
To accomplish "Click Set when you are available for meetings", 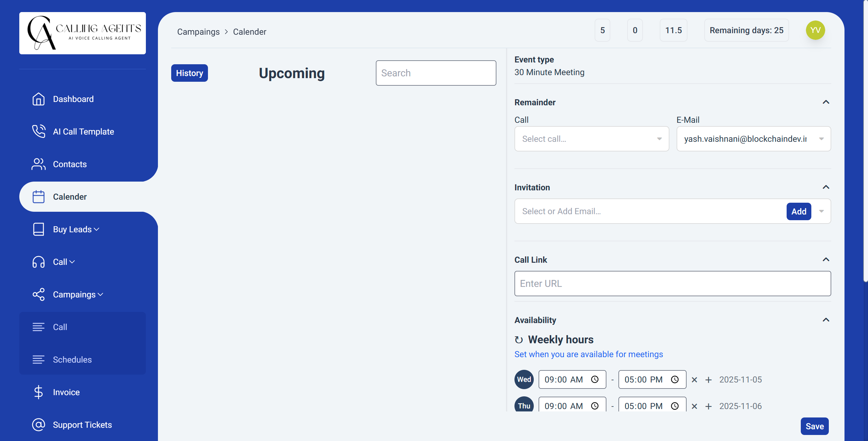I will (588, 354).
